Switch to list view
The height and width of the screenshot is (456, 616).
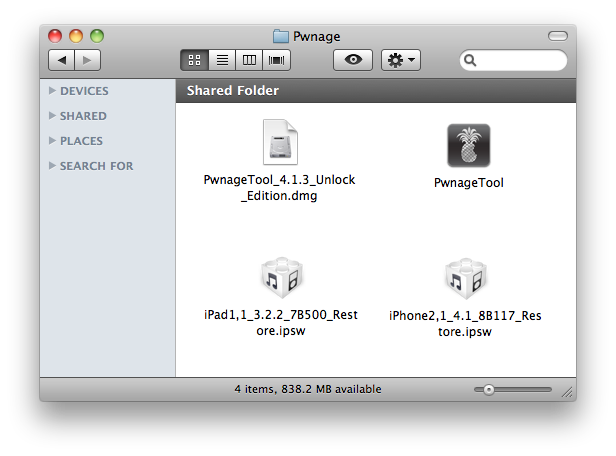222,60
